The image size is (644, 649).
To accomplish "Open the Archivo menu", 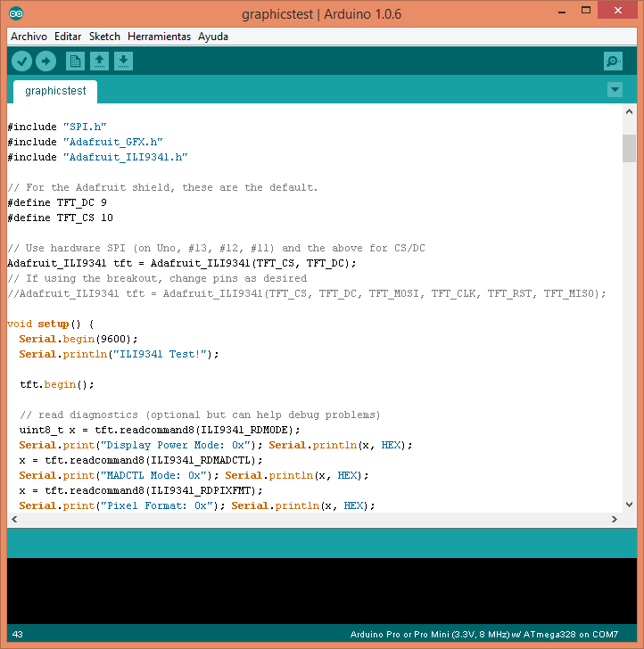I will pyautogui.click(x=29, y=37).
